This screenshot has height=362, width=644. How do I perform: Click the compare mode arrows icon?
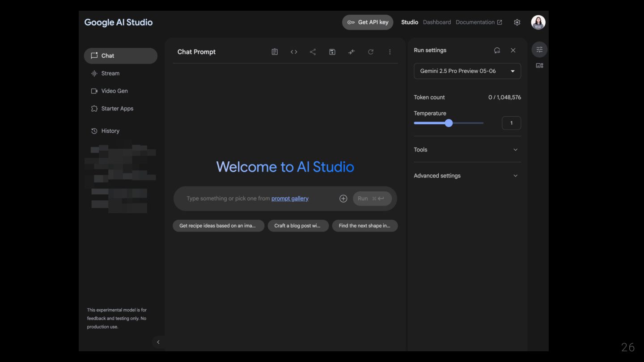click(x=352, y=52)
